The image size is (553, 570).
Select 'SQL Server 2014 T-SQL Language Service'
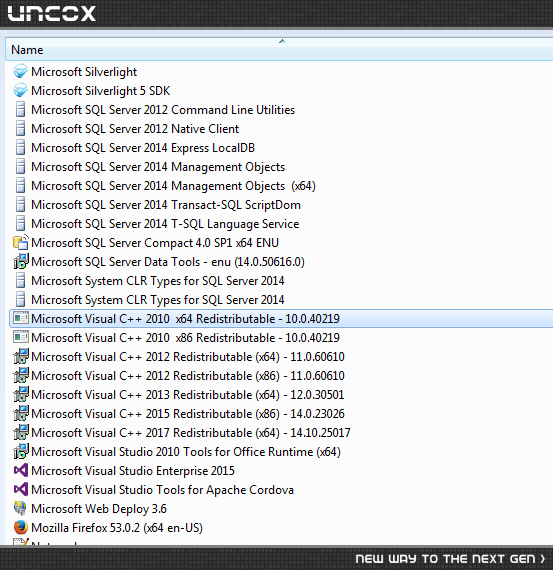(165, 224)
